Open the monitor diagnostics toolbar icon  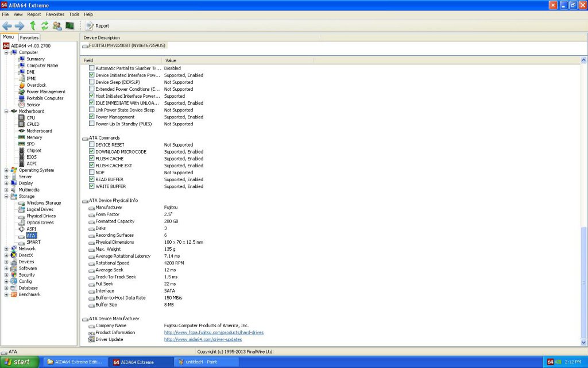69,26
